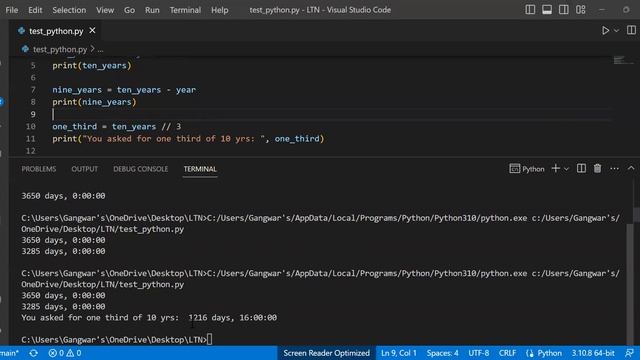Open errors and warnings count in status bar
Screen dimensions: 640x360
click(x=64, y=353)
